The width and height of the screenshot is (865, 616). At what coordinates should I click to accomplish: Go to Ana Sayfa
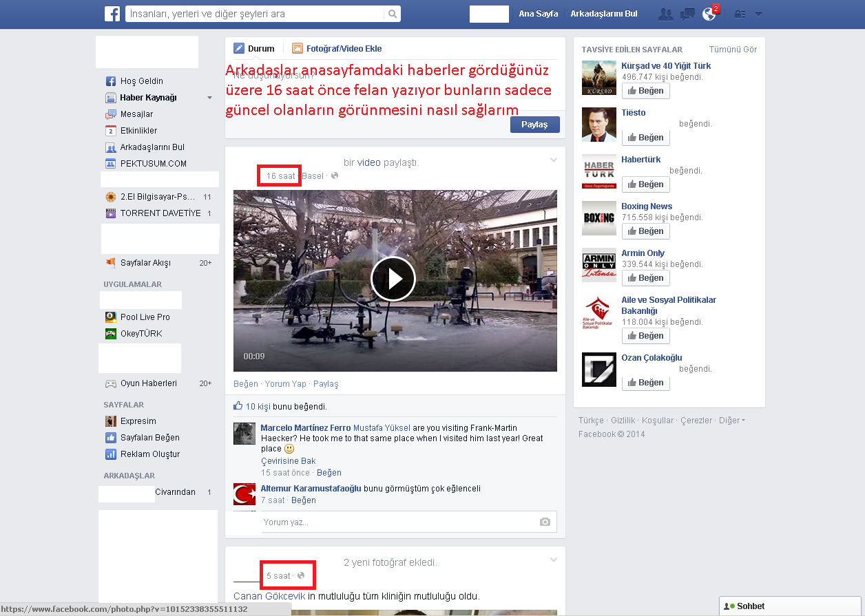(538, 14)
